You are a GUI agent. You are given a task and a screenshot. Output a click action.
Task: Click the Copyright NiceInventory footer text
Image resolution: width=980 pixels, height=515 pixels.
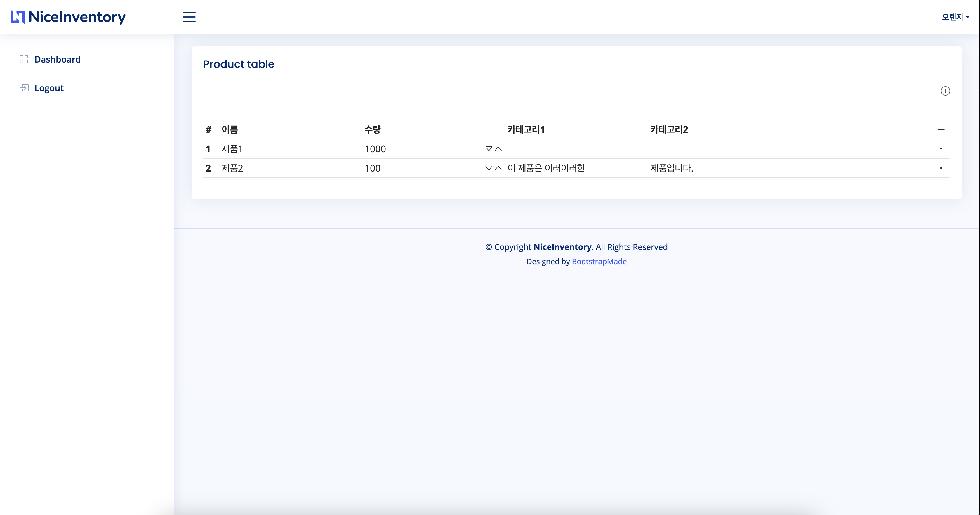[x=576, y=247]
